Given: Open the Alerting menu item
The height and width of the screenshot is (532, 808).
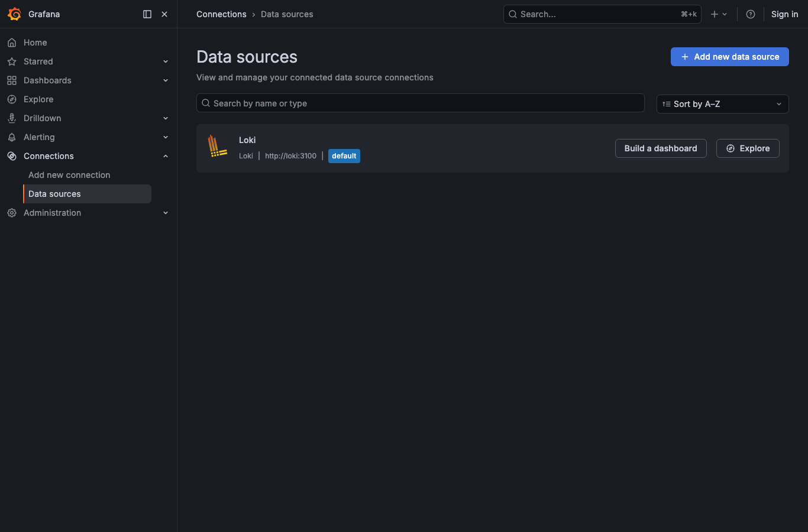Looking at the screenshot, I should pos(39,137).
